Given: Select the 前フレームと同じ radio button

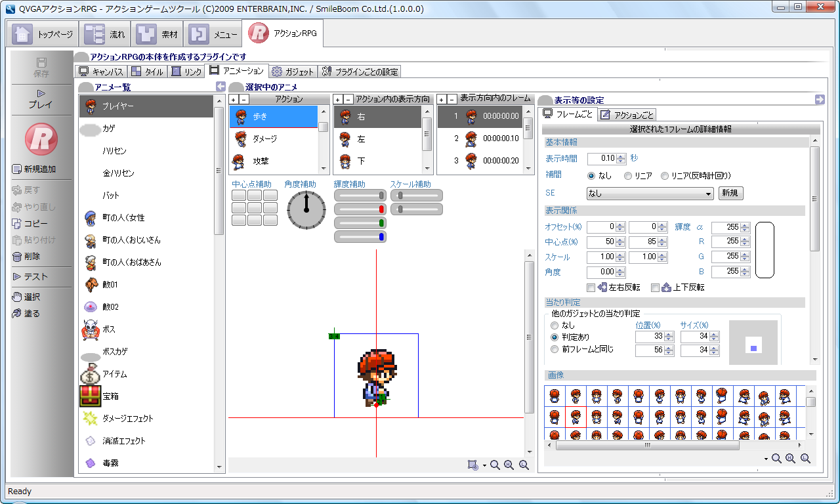Looking at the screenshot, I should pos(555,349).
